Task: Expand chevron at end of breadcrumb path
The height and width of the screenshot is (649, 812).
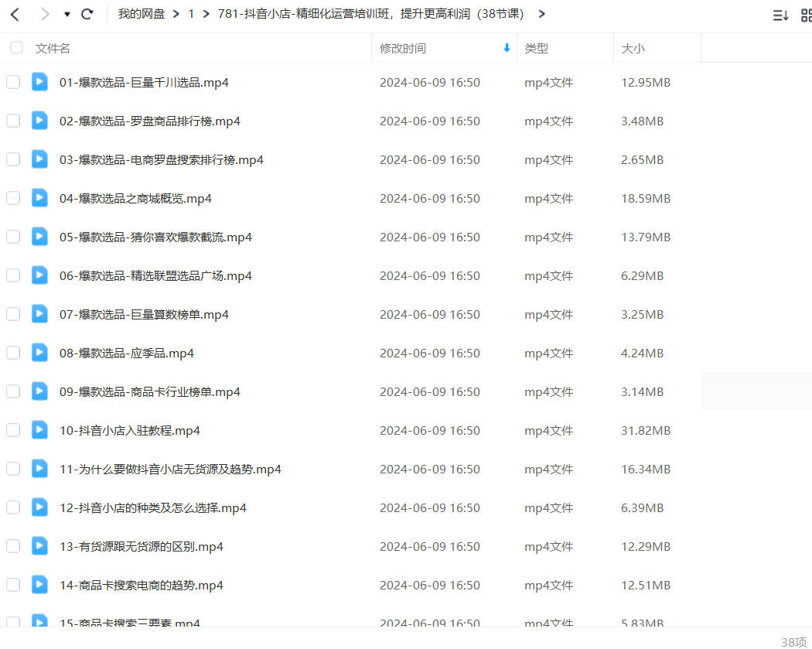Action: (541, 14)
